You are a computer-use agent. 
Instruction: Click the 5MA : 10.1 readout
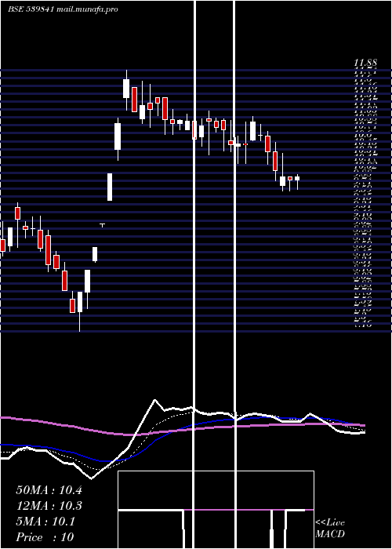click(45, 522)
